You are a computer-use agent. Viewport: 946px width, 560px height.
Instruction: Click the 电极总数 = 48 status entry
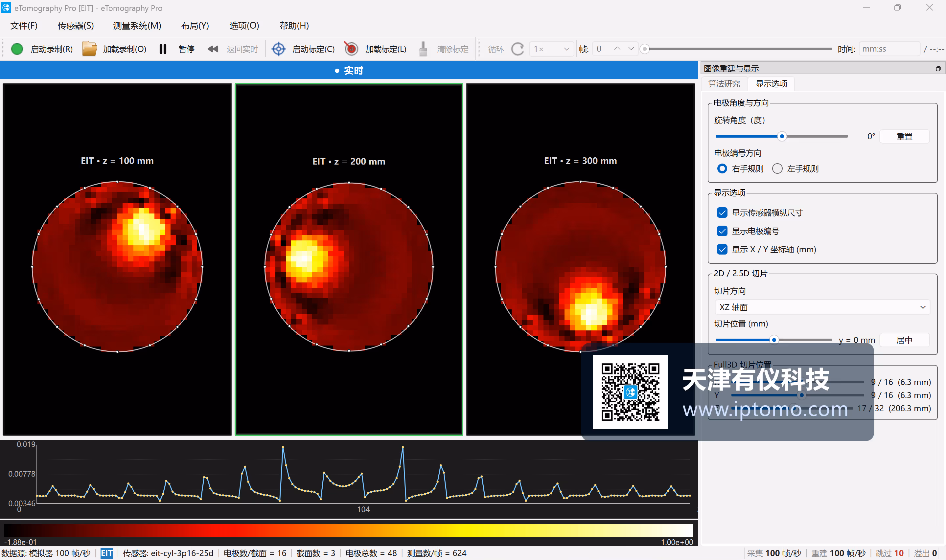pos(371,553)
